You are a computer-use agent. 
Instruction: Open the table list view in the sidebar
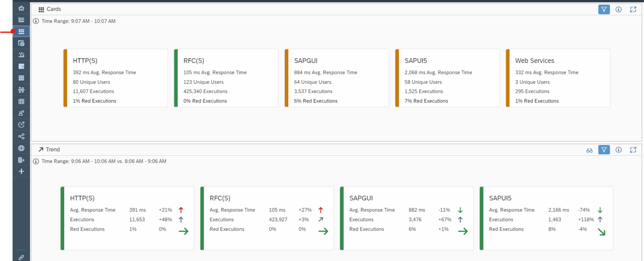click(x=21, y=78)
